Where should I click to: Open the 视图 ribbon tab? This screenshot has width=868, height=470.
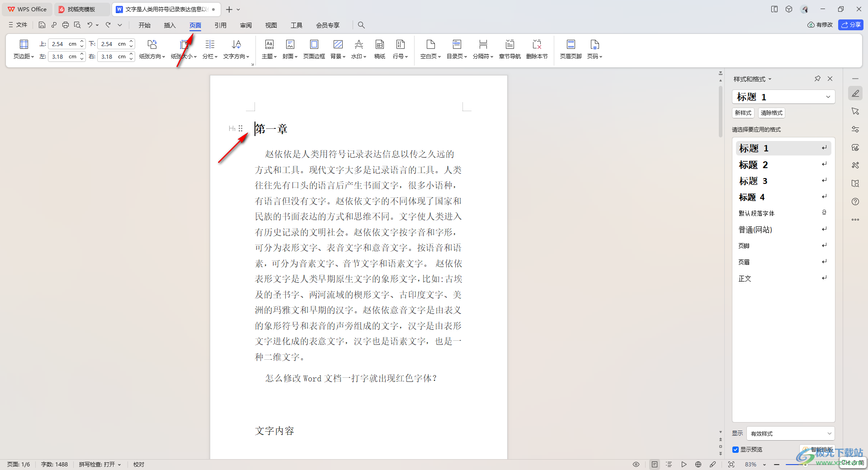[271, 25]
